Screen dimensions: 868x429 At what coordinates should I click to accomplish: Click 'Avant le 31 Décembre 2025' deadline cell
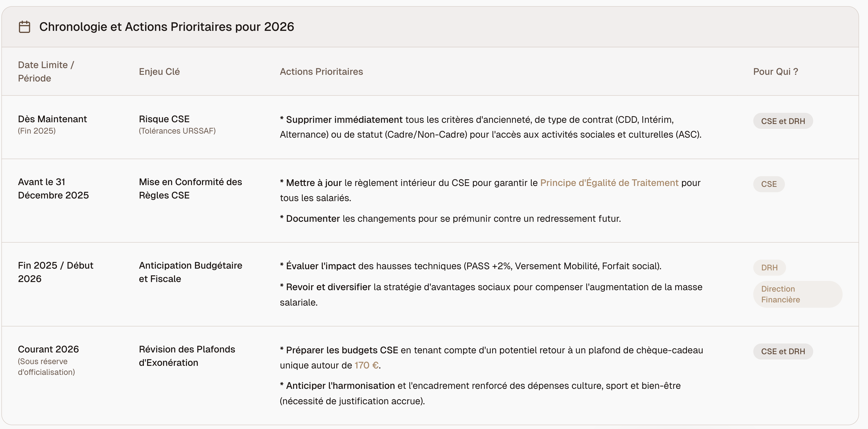coord(53,189)
